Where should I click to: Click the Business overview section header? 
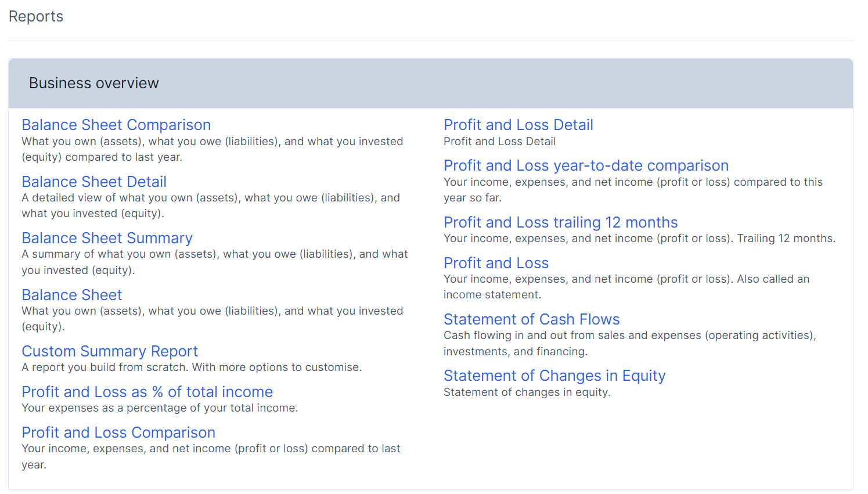(x=94, y=83)
